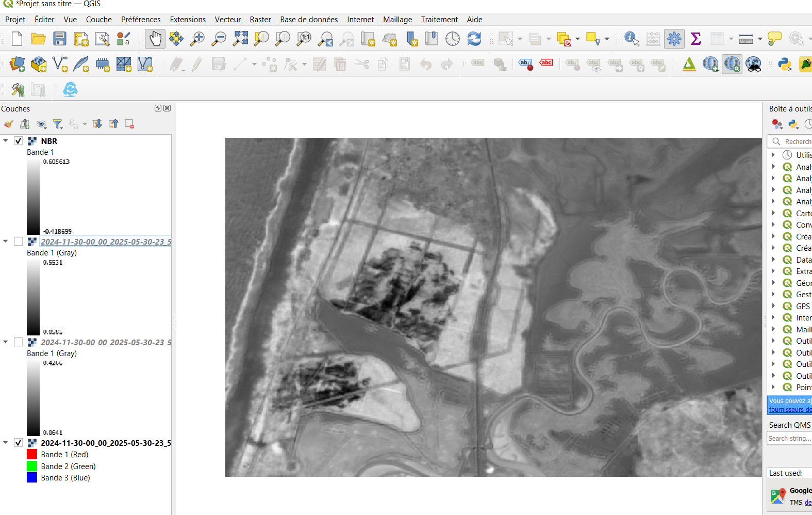Image resolution: width=812 pixels, height=515 pixels.
Task: Collapse the NBR layer legend
Action: click(6, 140)
